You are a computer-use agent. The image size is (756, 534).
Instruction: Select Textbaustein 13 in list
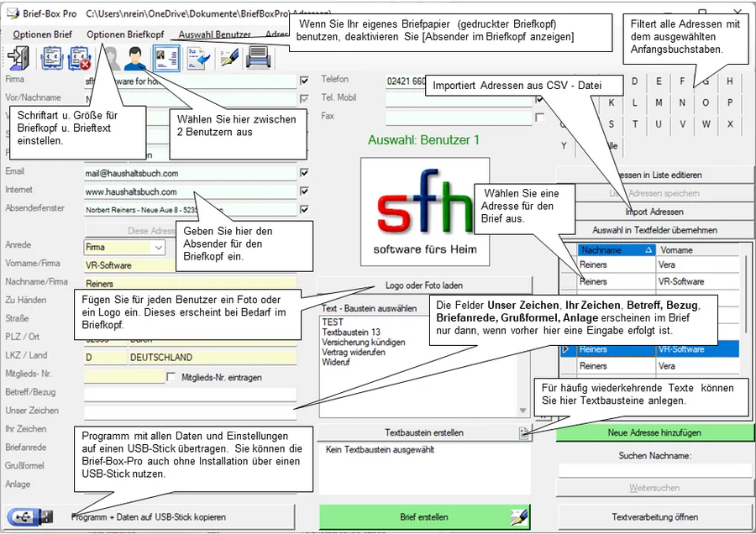[351, 332]
